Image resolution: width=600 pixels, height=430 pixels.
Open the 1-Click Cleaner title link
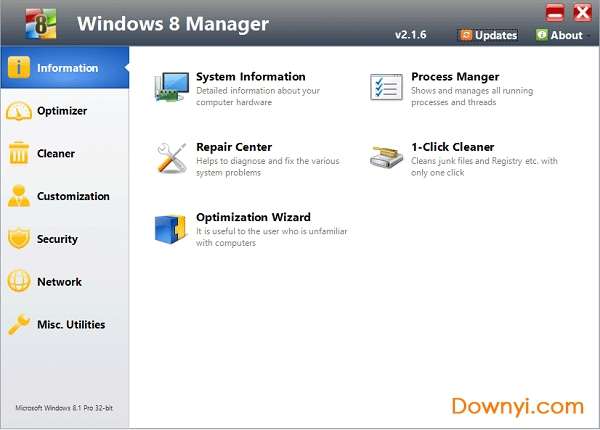point(453,147)
